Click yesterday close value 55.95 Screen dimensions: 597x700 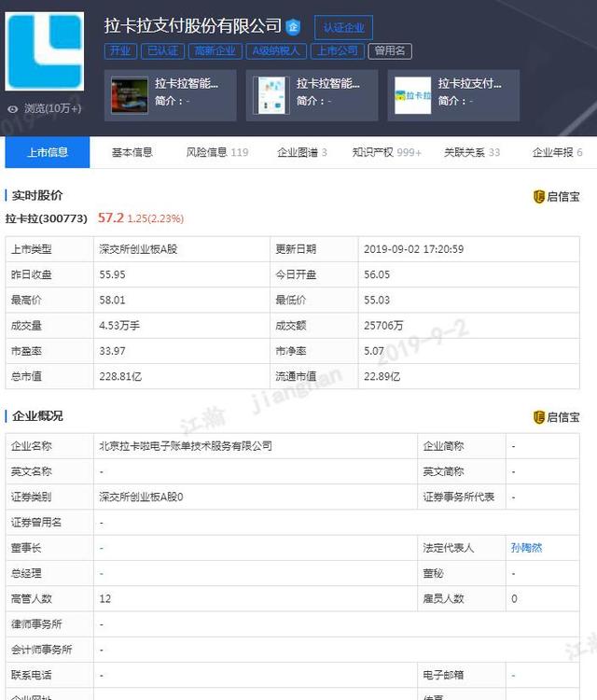point(113,274)
